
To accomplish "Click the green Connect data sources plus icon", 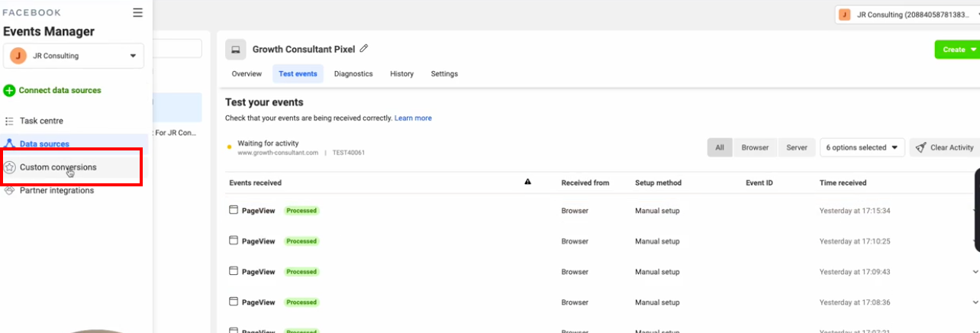I will click(9, 90).
